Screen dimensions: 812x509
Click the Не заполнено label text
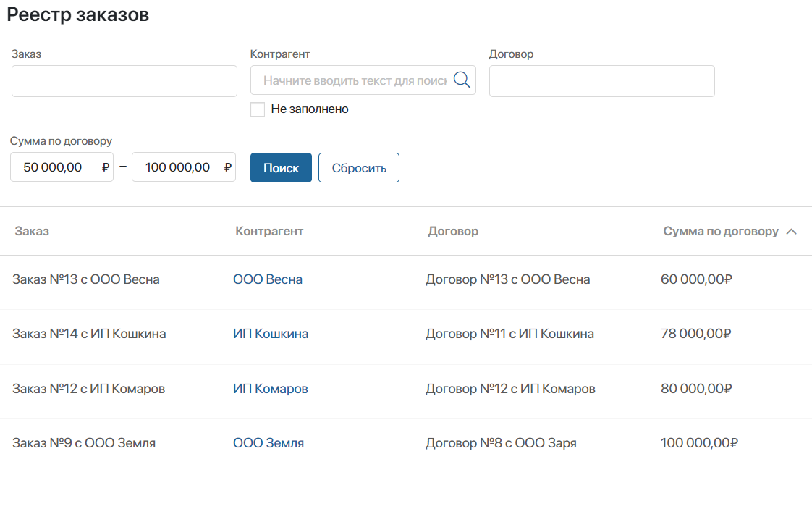[310, 109]
